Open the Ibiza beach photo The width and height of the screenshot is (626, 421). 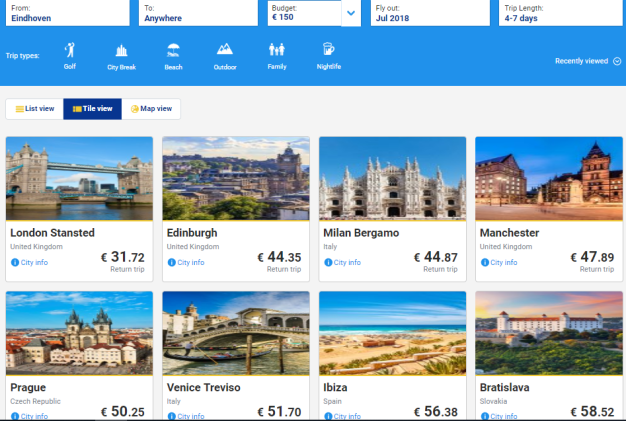392,333
